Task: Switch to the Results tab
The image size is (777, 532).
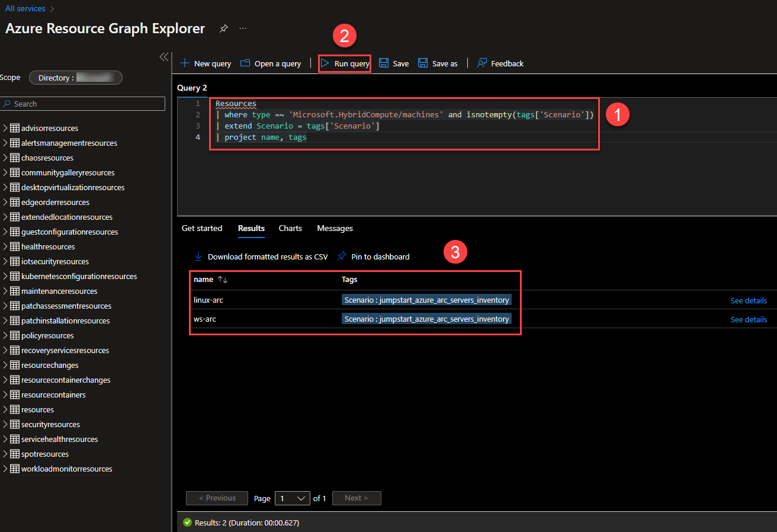Action: (251, 228)
